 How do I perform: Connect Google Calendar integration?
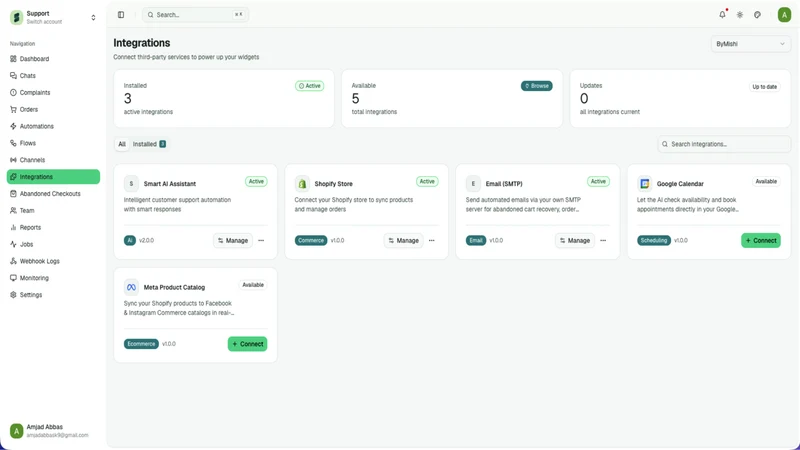point(761,240)
